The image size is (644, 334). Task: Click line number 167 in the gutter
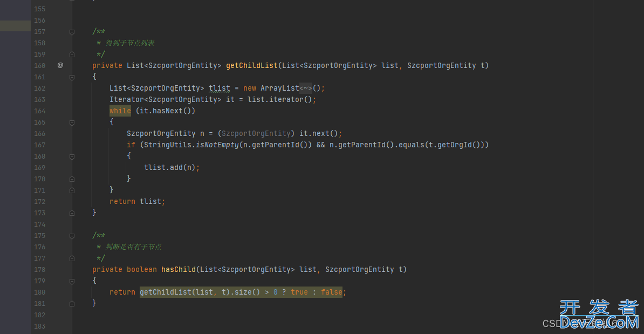40,145
